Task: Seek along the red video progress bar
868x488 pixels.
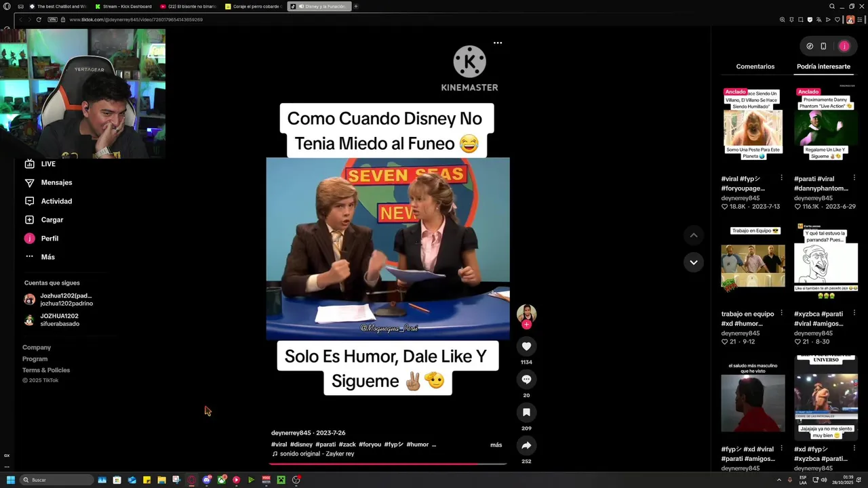Action: pos(388,464)
